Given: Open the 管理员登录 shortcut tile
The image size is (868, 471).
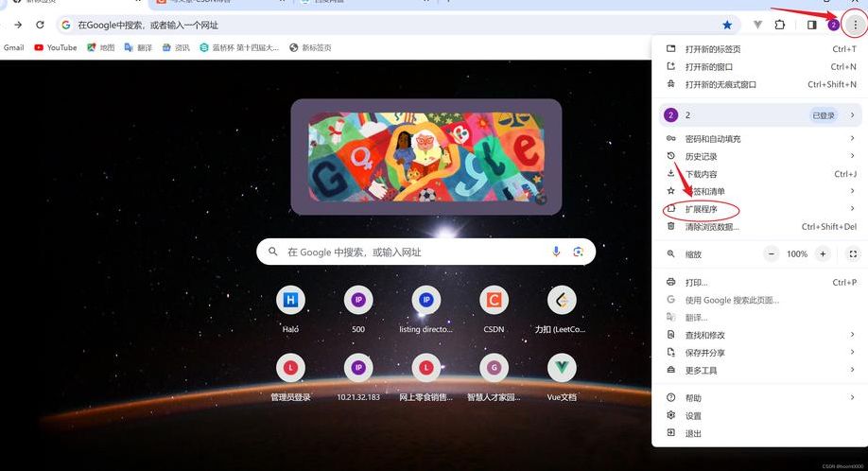Looking at the screenshot, I should point(290,377).
